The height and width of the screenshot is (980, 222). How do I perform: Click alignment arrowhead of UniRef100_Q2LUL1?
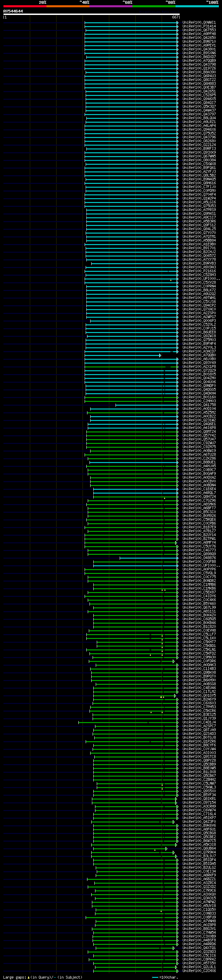click(x=176, y=967)
